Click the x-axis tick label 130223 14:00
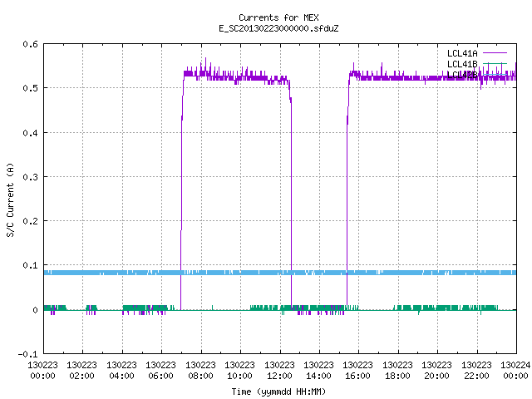 click(x=318, y=371)
